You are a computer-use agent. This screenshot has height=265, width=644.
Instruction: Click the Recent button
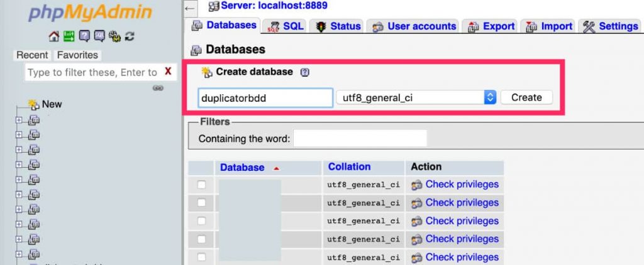33,55
